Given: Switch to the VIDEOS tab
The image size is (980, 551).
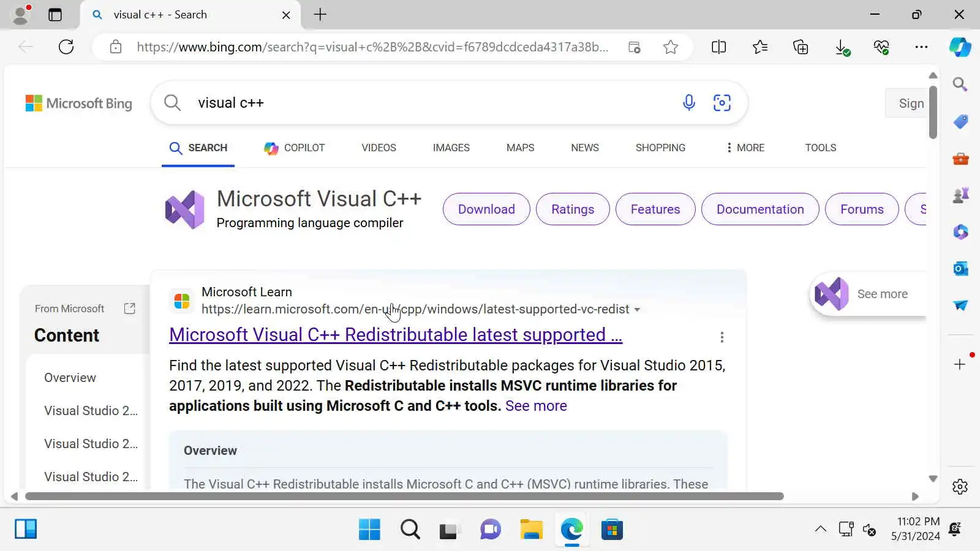Looking at the screenshot, I should coord(379,148).
